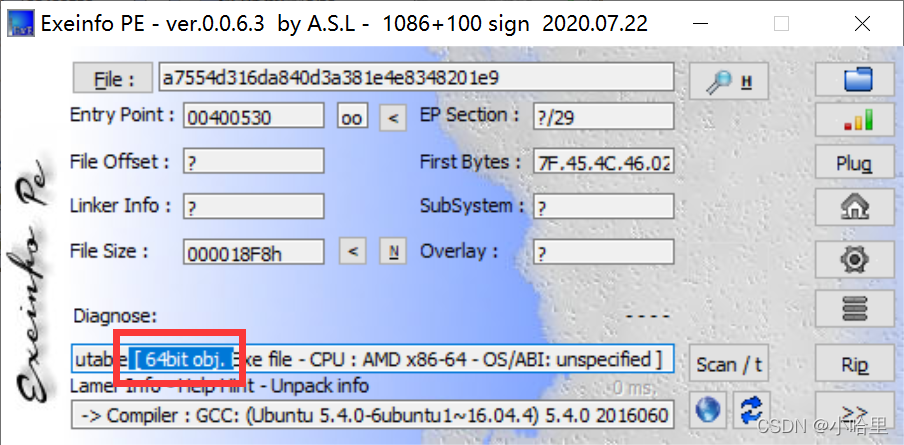904x445 pixels.
Task: Click the EP Section field ?/29
Action: [x=603, y=116]
